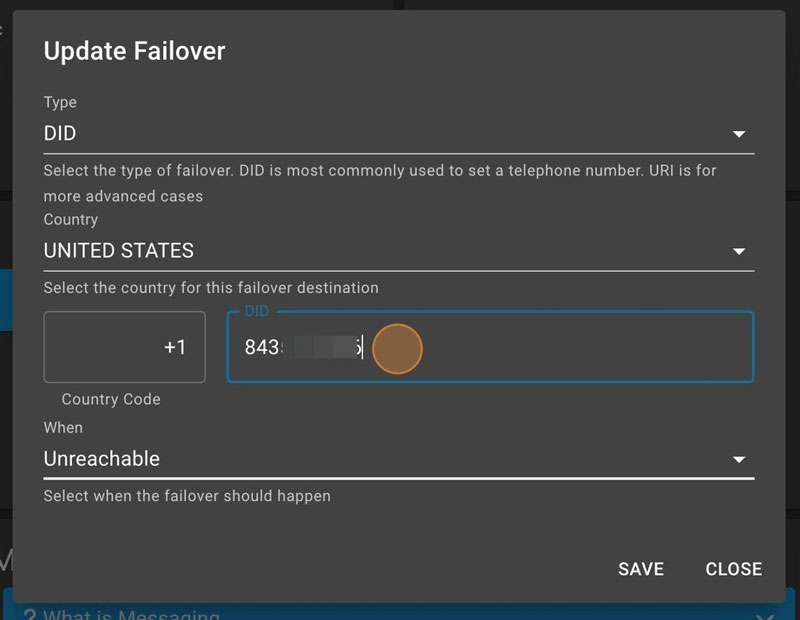Close the Update Failover dialog
This screenshot has width=800, height=620.
pos(733,569)
